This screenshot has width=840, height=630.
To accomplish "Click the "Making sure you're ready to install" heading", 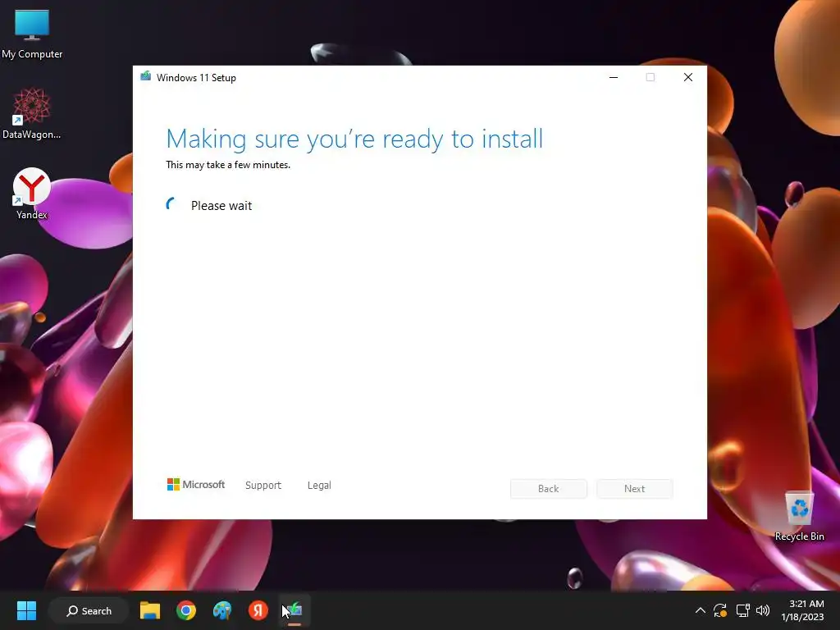I will tap(354, 139).
